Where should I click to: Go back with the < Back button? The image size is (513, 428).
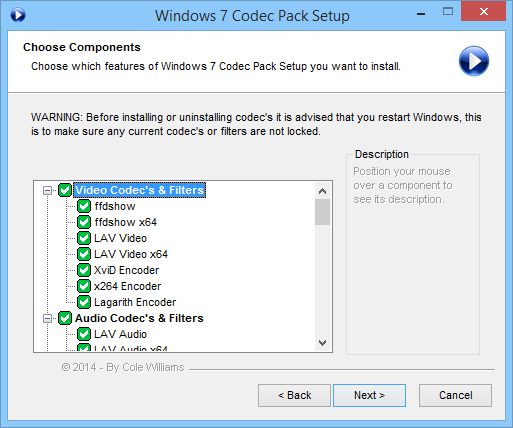pos(294,395)
